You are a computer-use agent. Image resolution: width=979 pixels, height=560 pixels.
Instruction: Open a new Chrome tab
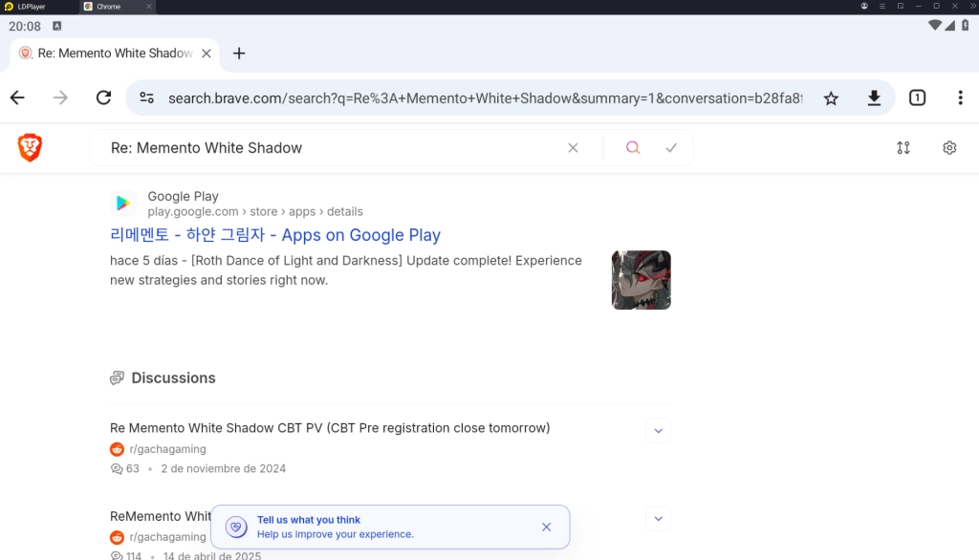pos(239,54)
